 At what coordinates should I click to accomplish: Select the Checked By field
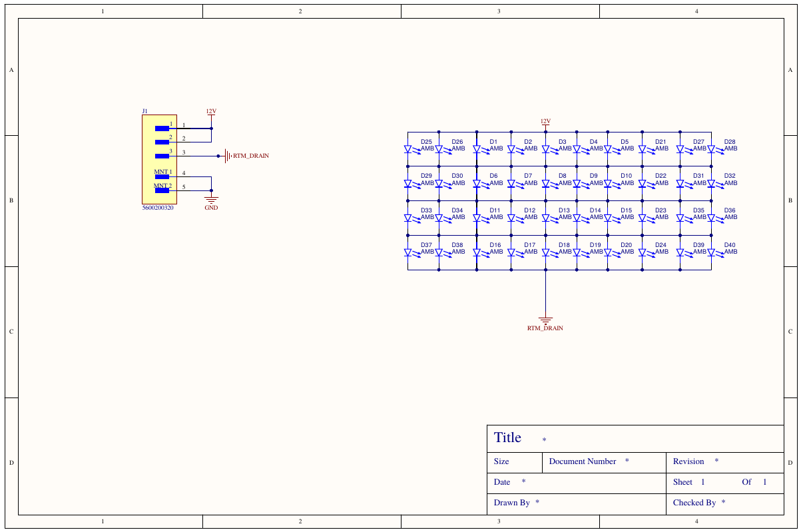pyautogui.click(x=724, y=503)
